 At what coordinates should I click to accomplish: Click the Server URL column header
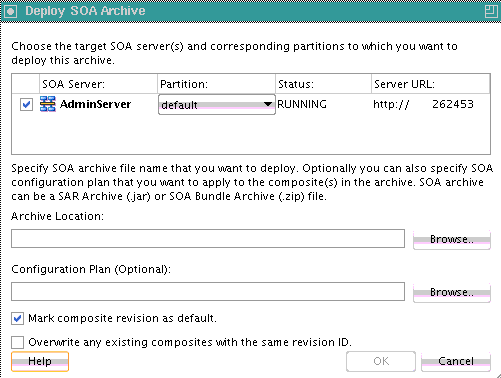pos(431,84)
